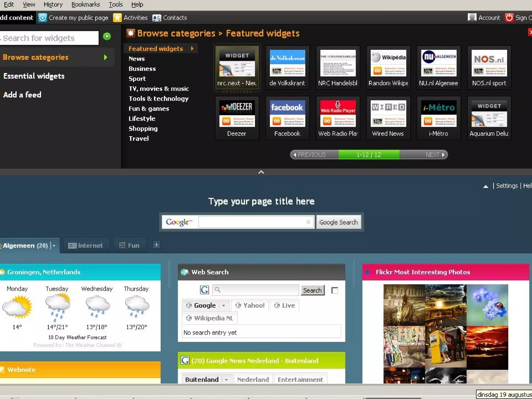Click Contacts icon in top toolbar
Image resolution: width=532 pixels, height=399 pixels.
pos(157,18)
